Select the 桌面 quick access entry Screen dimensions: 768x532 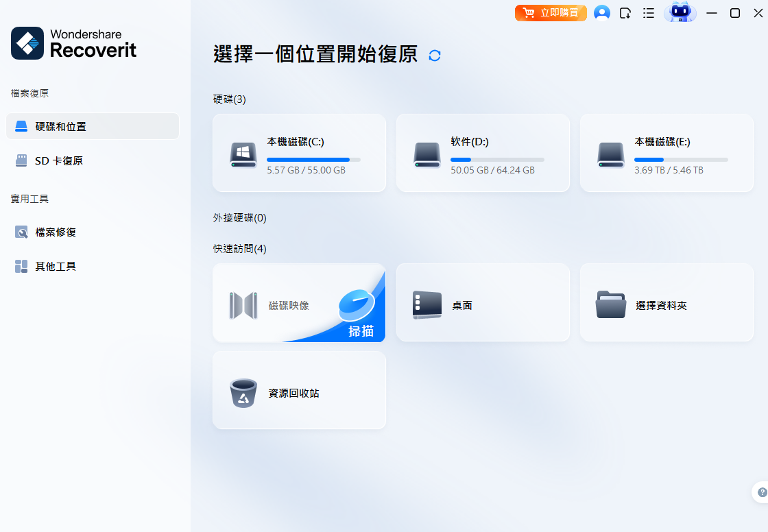tap(483, 302)
